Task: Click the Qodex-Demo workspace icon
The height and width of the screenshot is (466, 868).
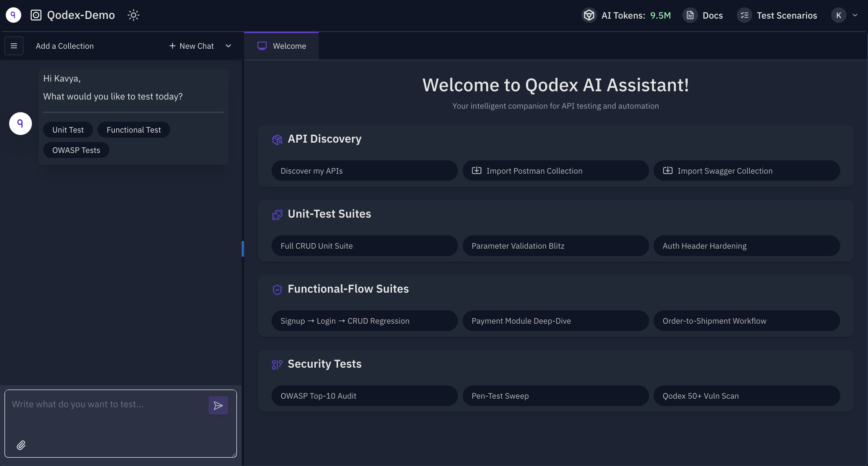Action: (36, 15)
